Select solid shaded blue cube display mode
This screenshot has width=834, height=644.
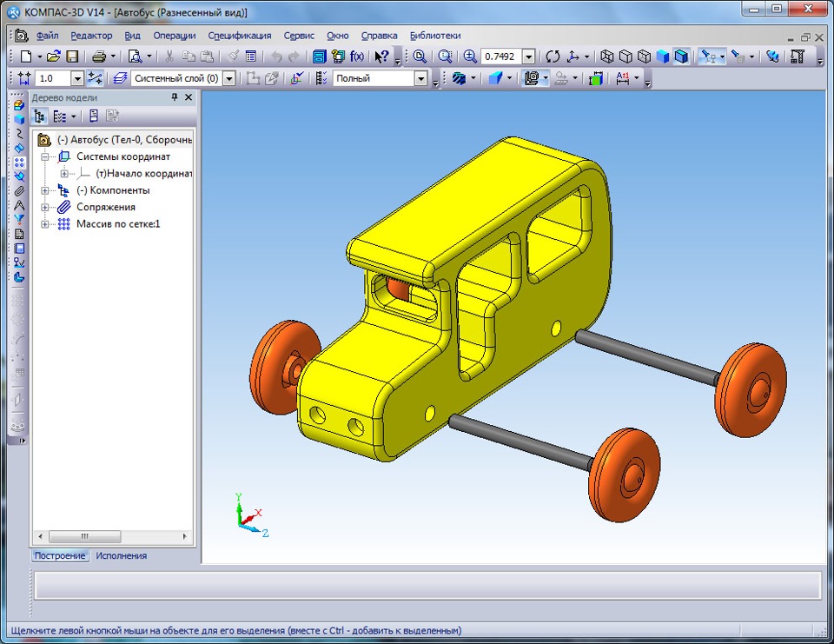point(663,56)
